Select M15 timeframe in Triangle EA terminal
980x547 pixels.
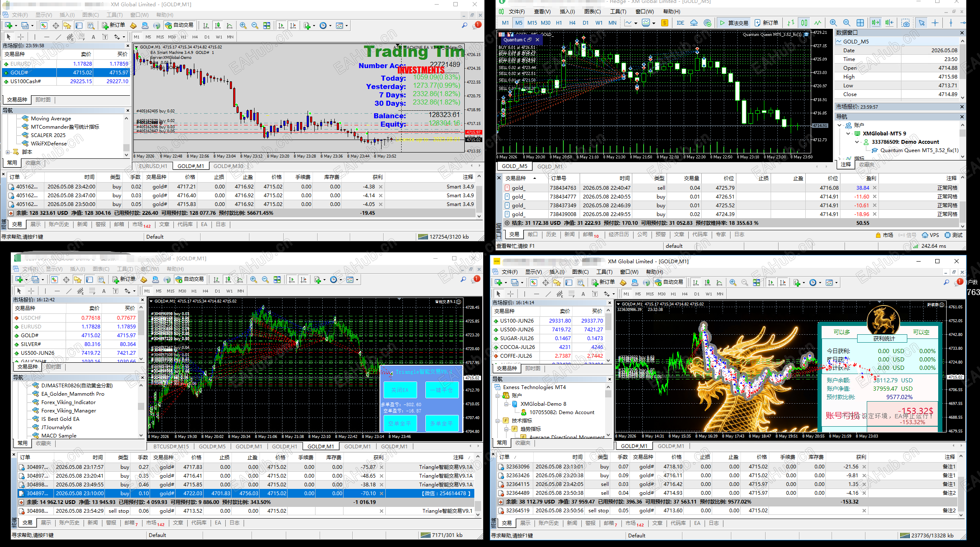(x=171, y=291)
